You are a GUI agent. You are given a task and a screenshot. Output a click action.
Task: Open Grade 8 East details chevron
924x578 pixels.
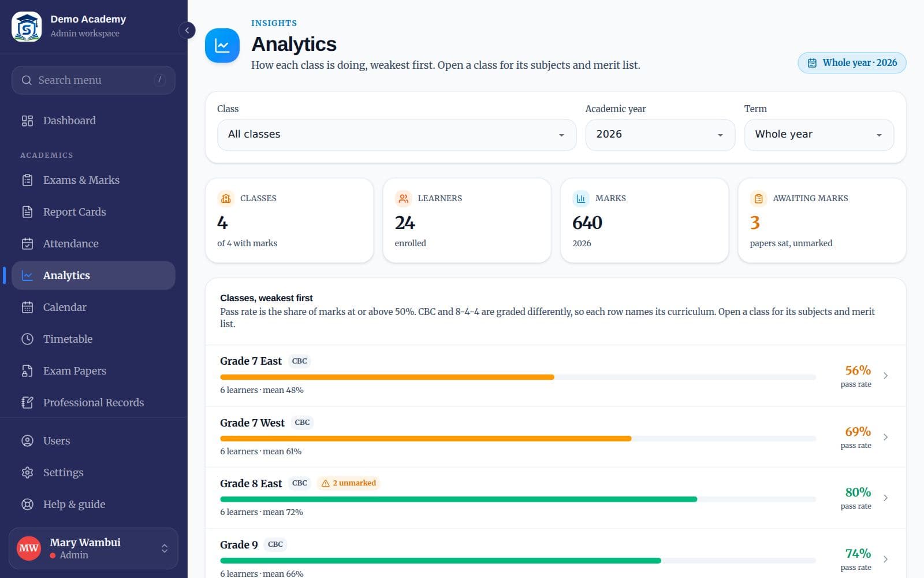(x=885, y=498)
